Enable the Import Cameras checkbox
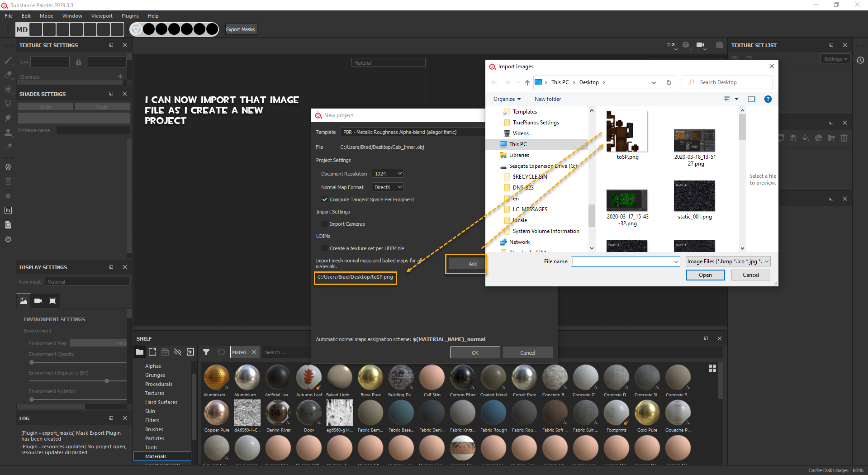The height and width of the screenshot is (475, 868). (x=324, y=224)
